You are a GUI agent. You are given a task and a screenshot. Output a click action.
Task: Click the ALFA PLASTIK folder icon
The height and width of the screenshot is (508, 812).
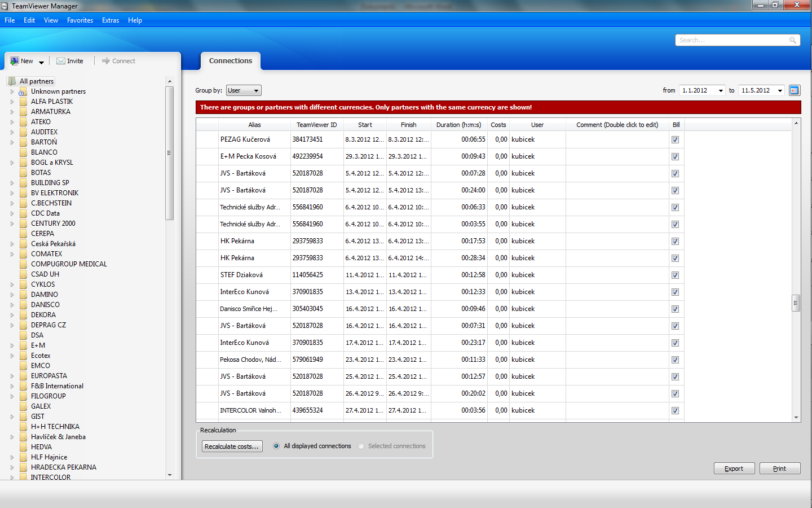(23, 102)
